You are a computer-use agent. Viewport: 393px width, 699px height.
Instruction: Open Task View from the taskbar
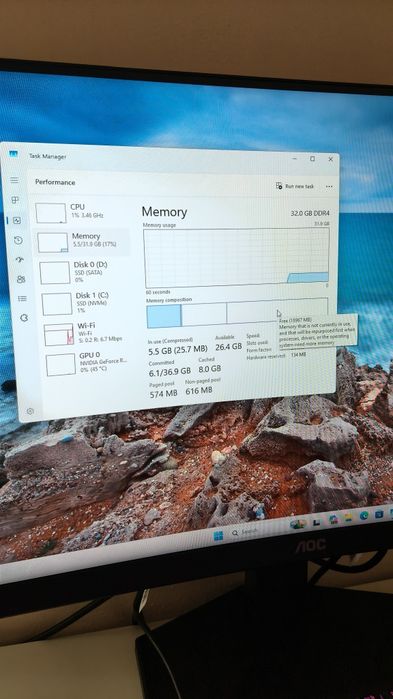pyautogui.click(x=316, y=522)
